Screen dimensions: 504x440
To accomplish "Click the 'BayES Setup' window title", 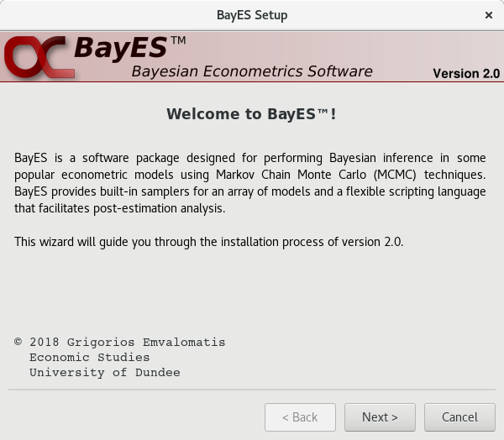I will tap(252, 15).
